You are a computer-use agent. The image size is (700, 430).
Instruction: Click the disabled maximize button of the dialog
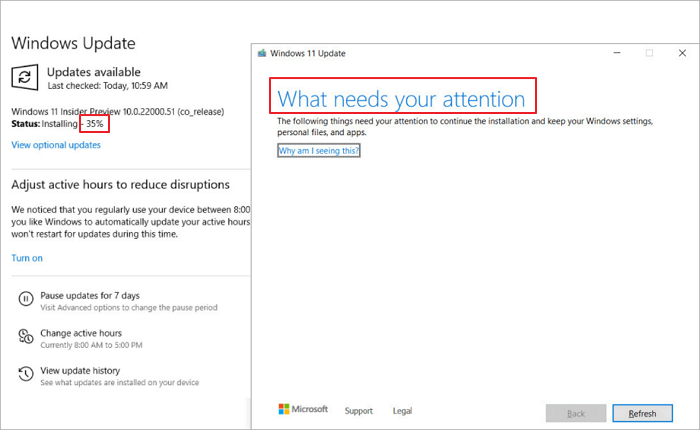tap(650, 53)
